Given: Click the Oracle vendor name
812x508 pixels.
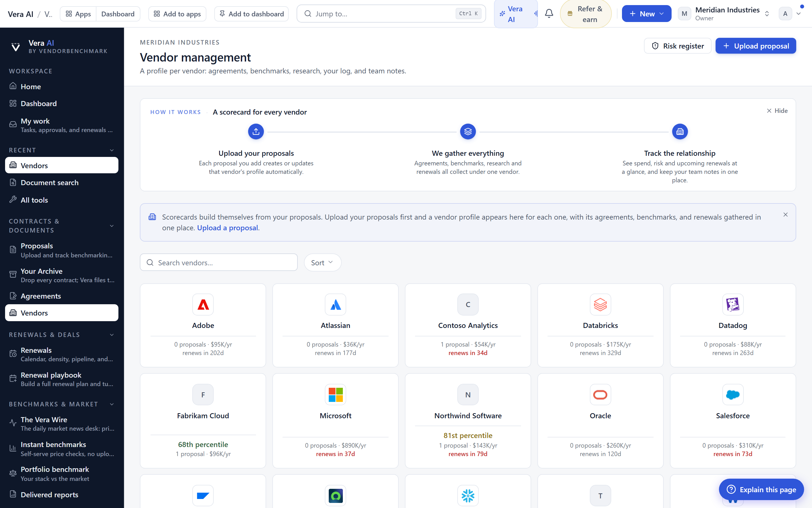Looking at the screenshot, I should 600,416.
